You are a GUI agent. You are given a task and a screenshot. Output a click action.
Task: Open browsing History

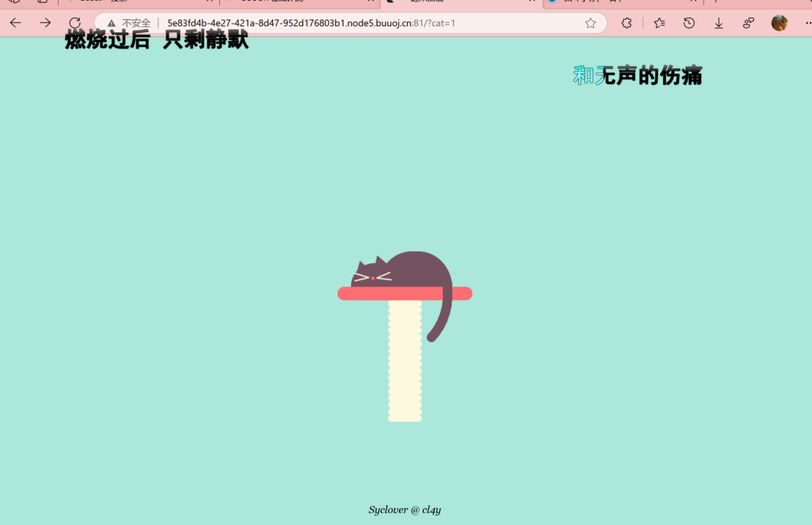point(689,23)
